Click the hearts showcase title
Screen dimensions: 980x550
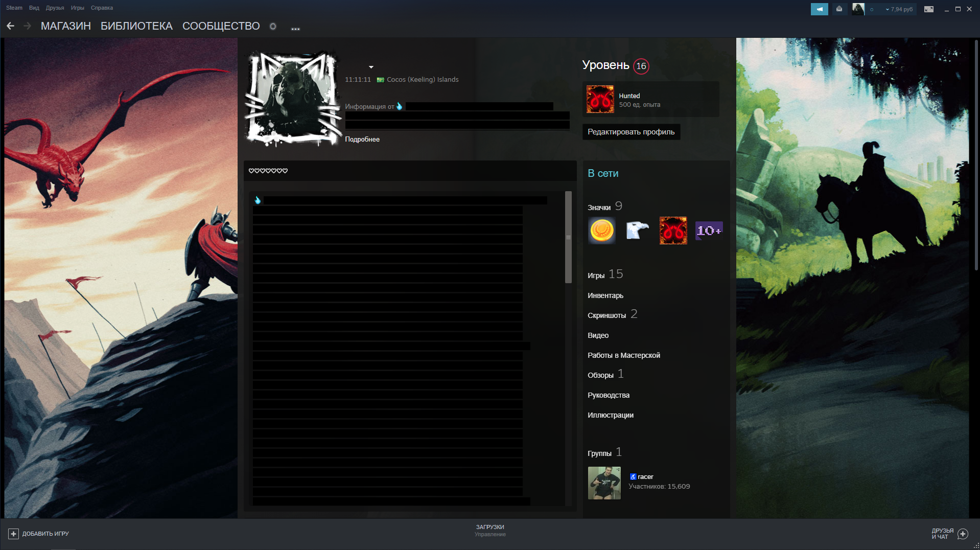coord(268,171)
